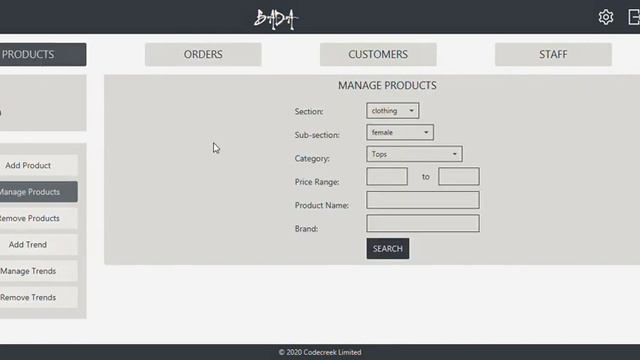This screenshot has height=360, width=640.
Task: Click the SEARCH button
Action: tap(388, 249)
